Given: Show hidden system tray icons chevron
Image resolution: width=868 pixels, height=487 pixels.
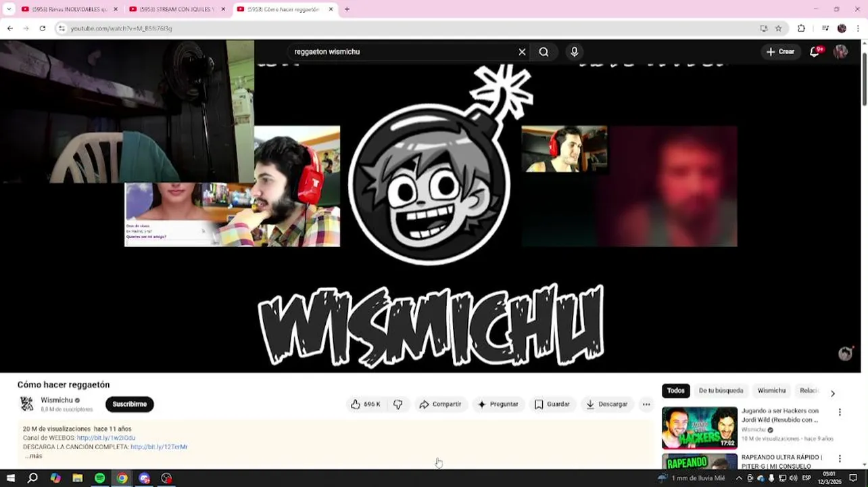Looking at the screenshot, I should click(x=739, y=478).
